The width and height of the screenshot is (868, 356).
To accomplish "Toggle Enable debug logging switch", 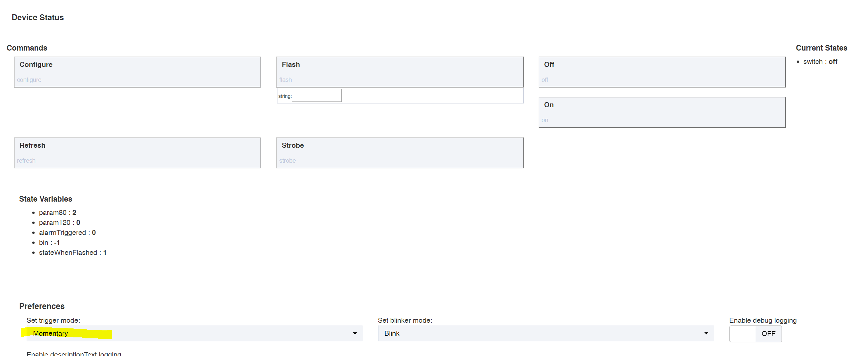I will [756, 333].
